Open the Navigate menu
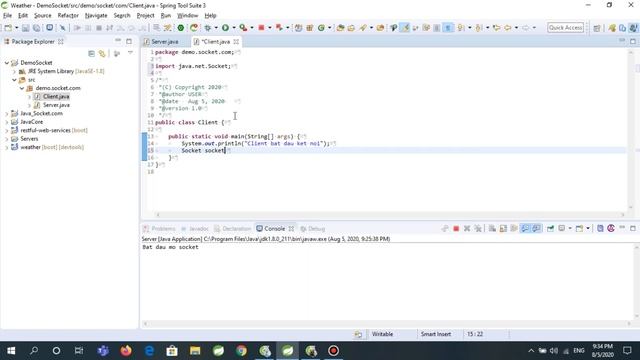 [96, 16]
